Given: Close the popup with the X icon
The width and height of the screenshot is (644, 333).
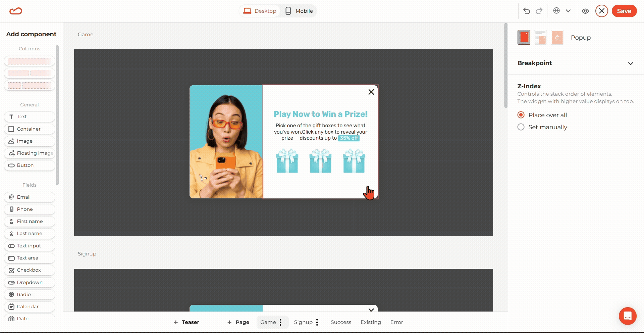Looking at the screenshot, I should (371, 92).
